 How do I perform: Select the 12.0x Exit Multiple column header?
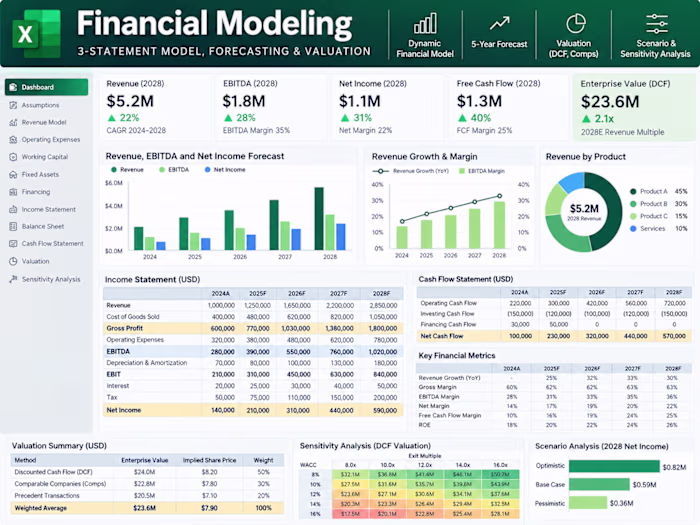click(425, 465)
